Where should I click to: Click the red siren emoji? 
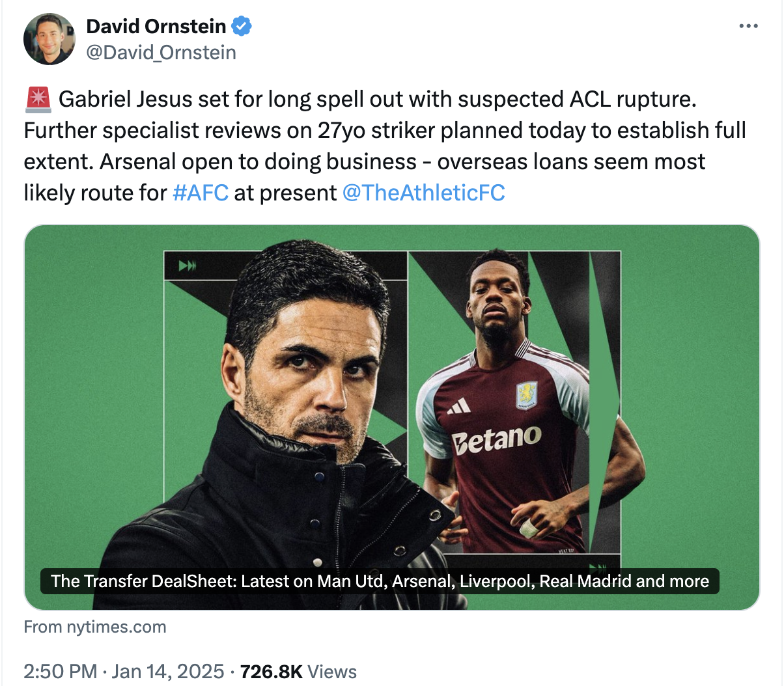point(38,99)
